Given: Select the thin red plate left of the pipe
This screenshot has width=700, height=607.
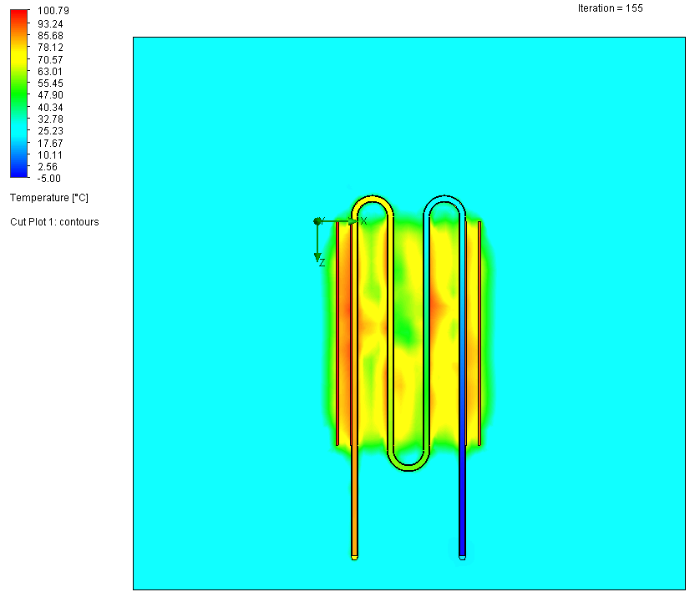Looking at the screenshot, I should pos(337,334).
